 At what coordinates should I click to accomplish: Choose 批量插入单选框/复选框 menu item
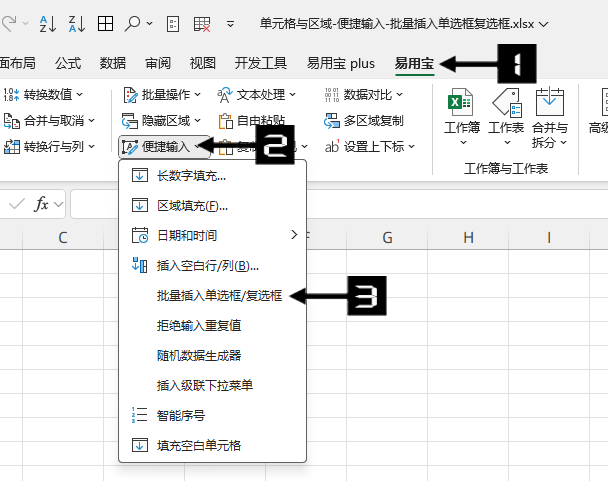(x=212, y=296)
